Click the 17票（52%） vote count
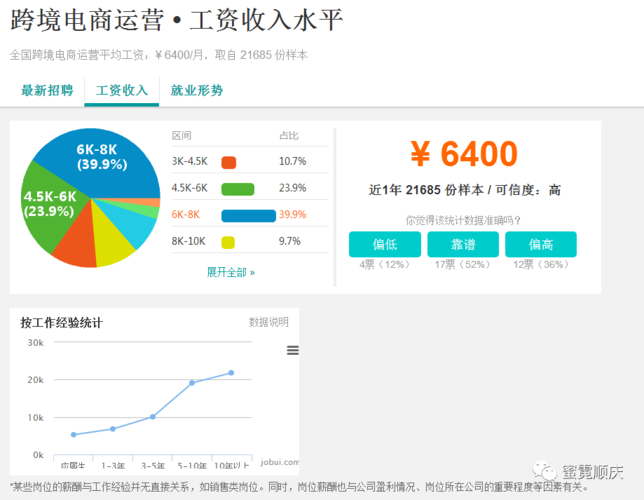 pyautogui.click(x=462, y=264)
